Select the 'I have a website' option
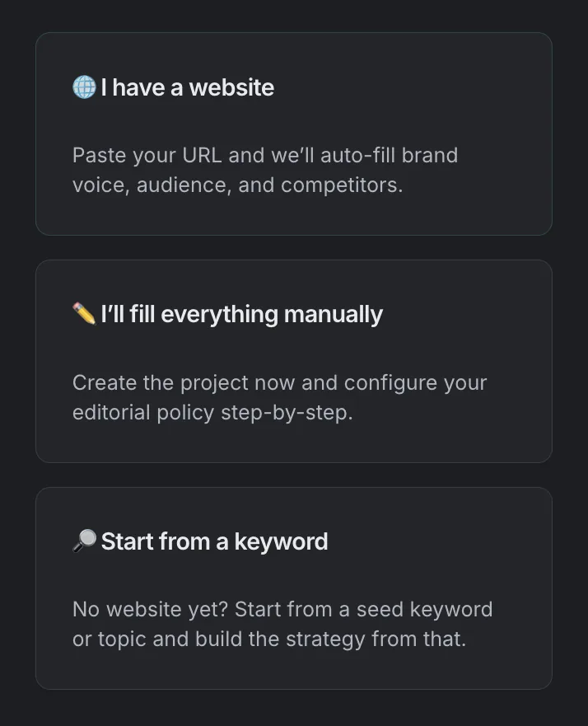Image resolution: width=588 pixels, height=726 pixels. [294, 133]
